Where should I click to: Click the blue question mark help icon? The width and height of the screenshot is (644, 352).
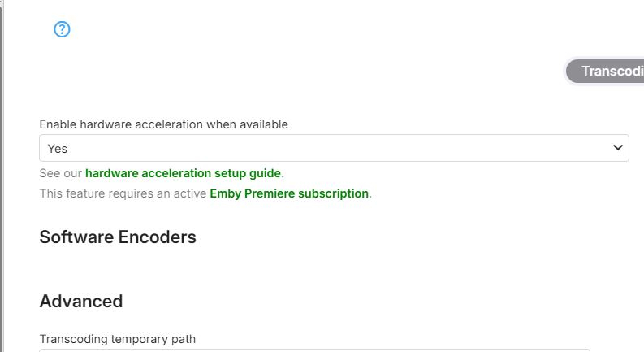[62, 29]
